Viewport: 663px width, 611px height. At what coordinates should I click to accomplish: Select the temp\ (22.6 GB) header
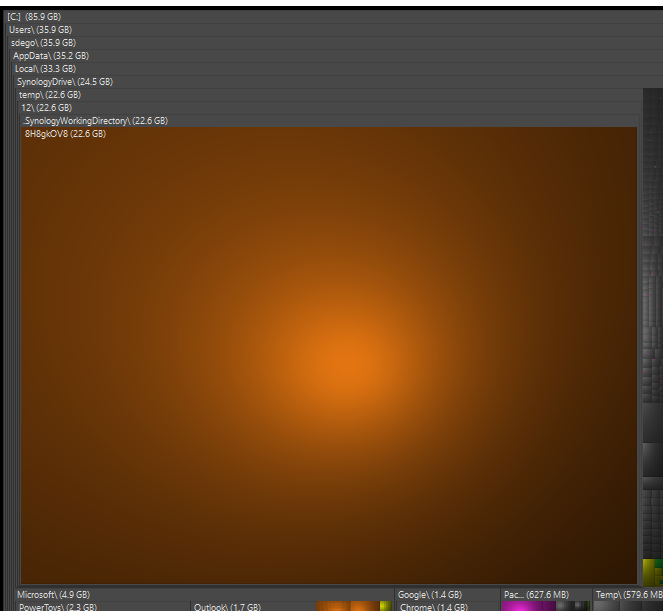(x=49, y=95)
